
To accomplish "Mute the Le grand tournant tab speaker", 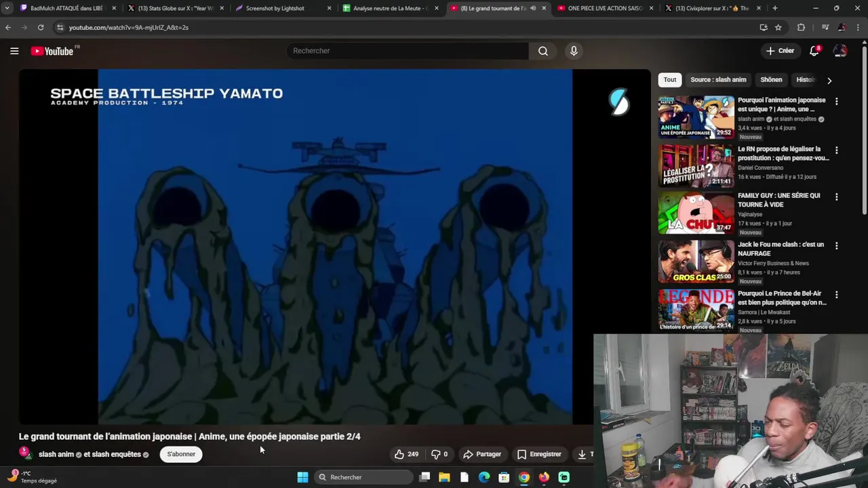I will pos(533,8).
